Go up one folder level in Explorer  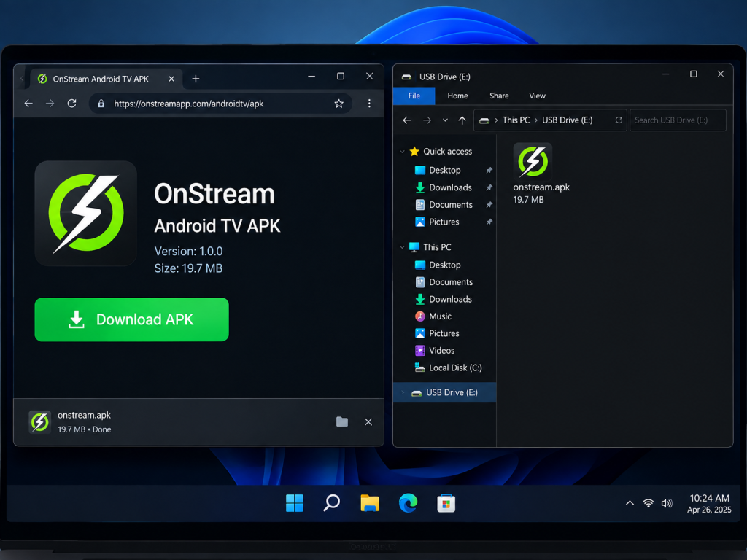(462, 120)
